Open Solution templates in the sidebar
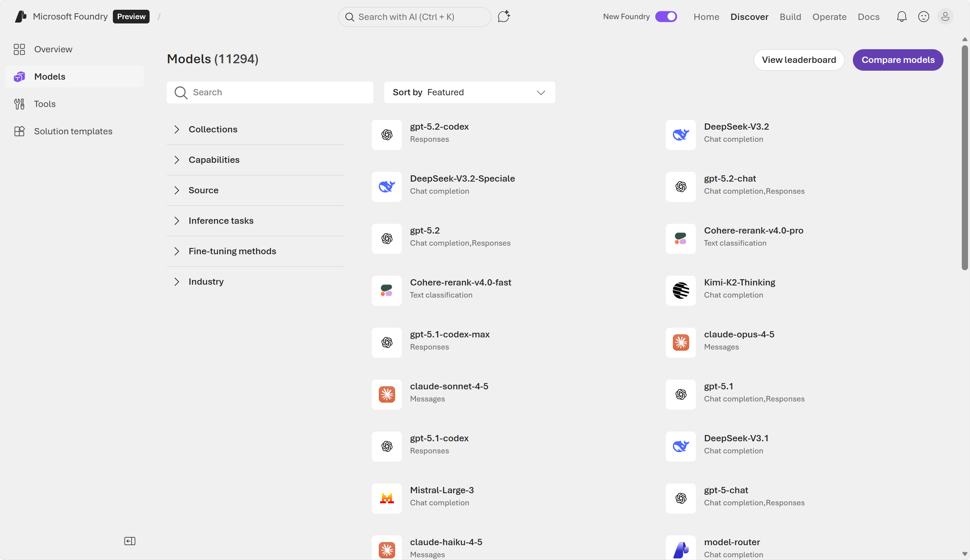 (x=75, y=131)
